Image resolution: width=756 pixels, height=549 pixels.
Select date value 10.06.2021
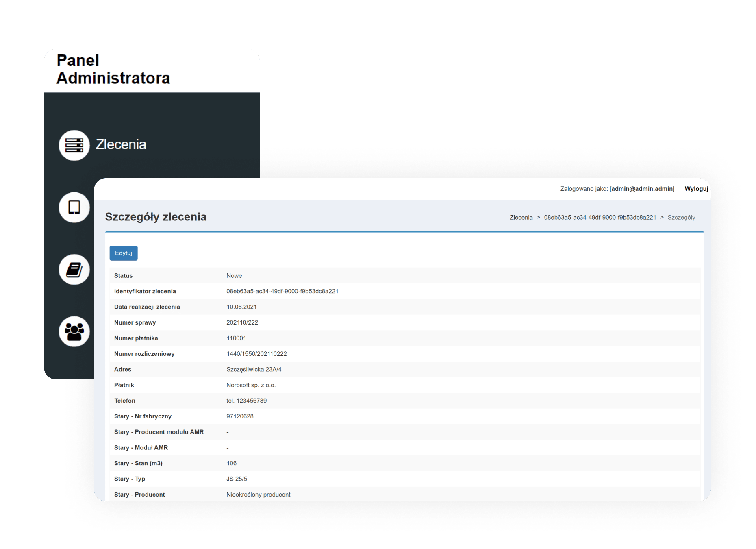point(241,307)
